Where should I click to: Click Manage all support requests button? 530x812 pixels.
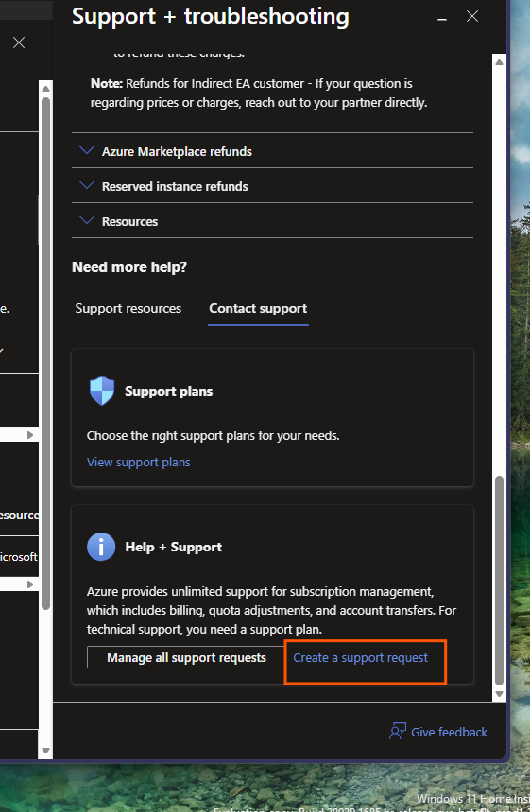[186, 657]
